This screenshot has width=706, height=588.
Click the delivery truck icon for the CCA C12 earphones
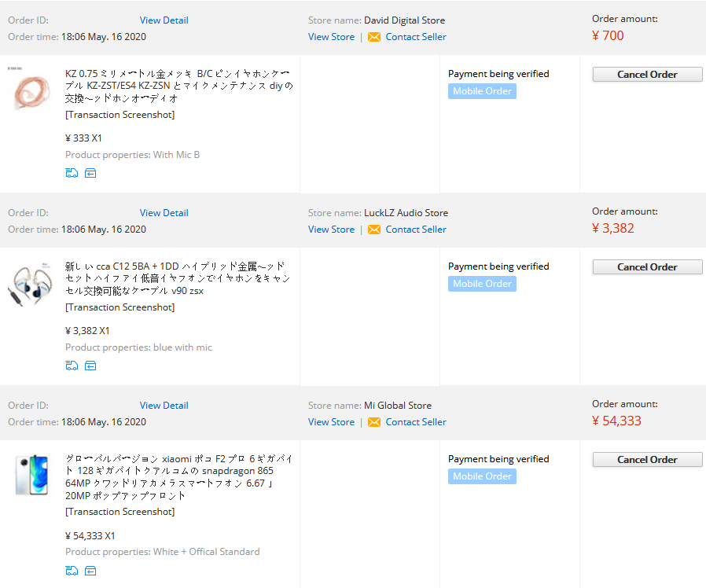pos(72,366)
